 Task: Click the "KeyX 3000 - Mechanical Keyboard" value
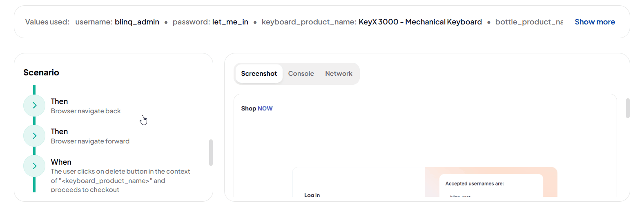pos(420,22)
